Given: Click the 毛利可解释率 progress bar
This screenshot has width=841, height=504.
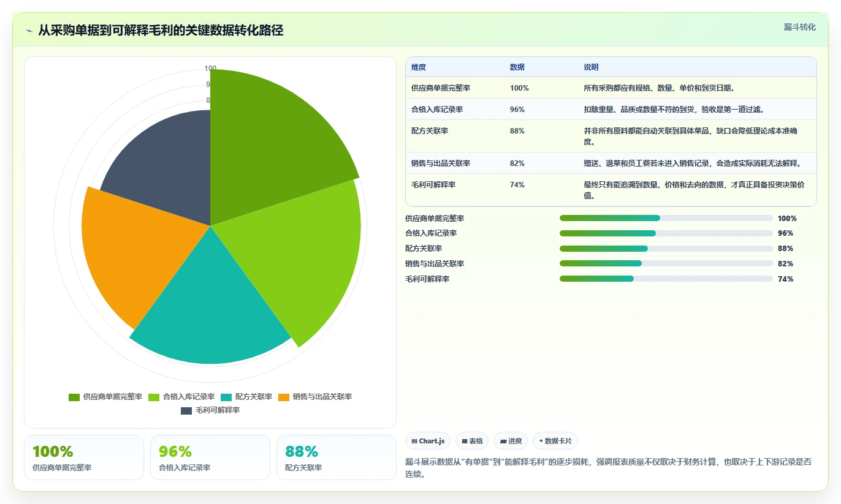Looking at the screenshot, I should point(666,279).
